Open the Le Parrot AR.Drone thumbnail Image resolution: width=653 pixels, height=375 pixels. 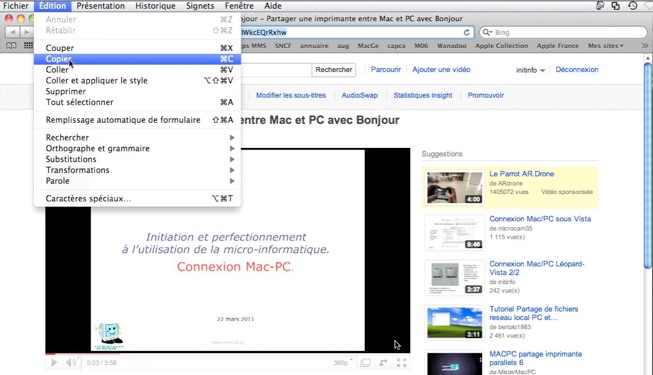[x=454, y=188]
